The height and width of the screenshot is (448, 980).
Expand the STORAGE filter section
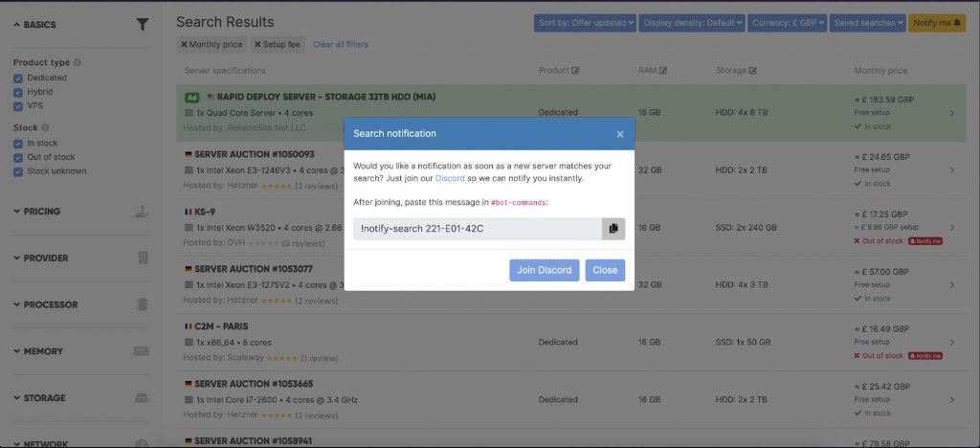[x=39, y=398]
